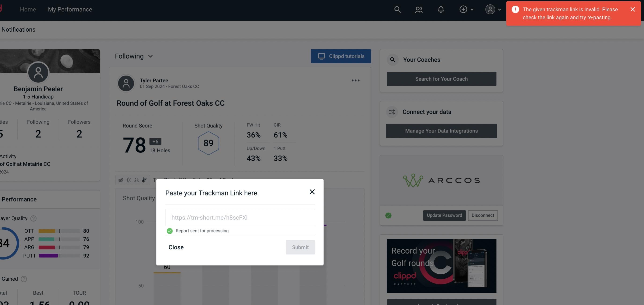Click the three-dot menu on Tyler Partee post
Screen dimensions: 644x305
pos(355,80)
